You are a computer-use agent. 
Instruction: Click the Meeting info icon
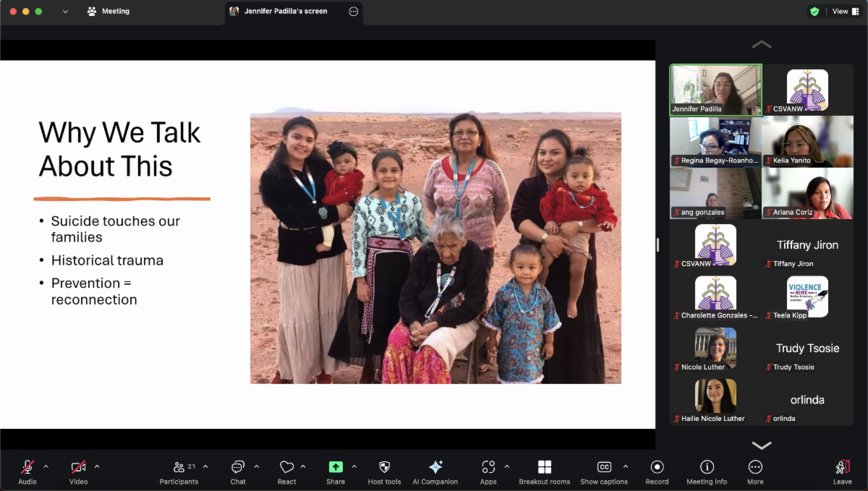point(707,467)
